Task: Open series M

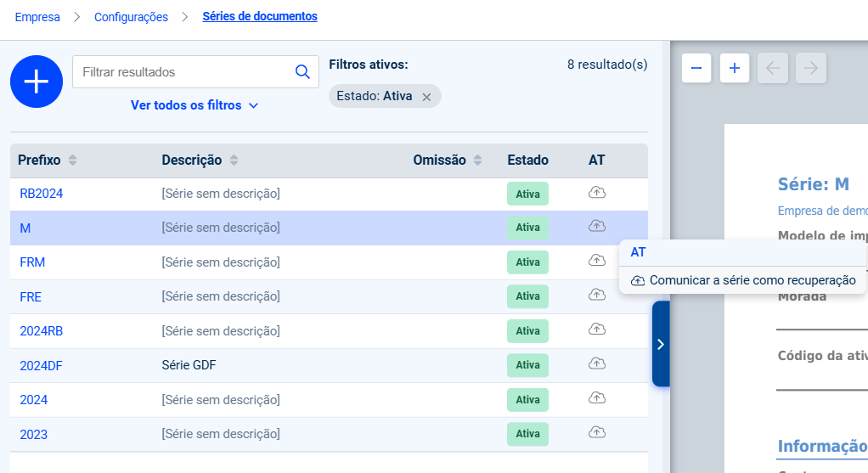Action: (25, 228)
